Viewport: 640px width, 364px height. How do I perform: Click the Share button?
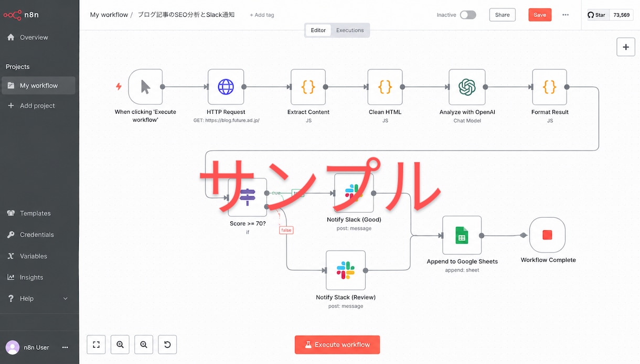click(502, 15)
